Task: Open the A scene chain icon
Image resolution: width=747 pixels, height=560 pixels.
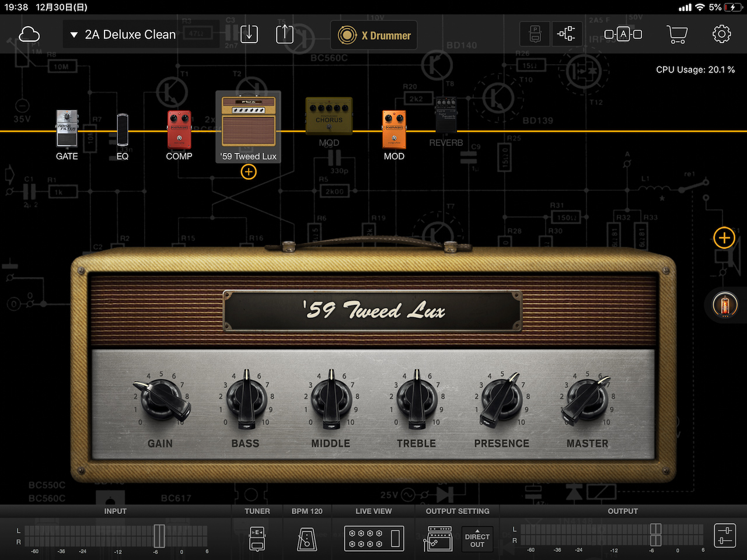Action: click(x=623, y=34)
